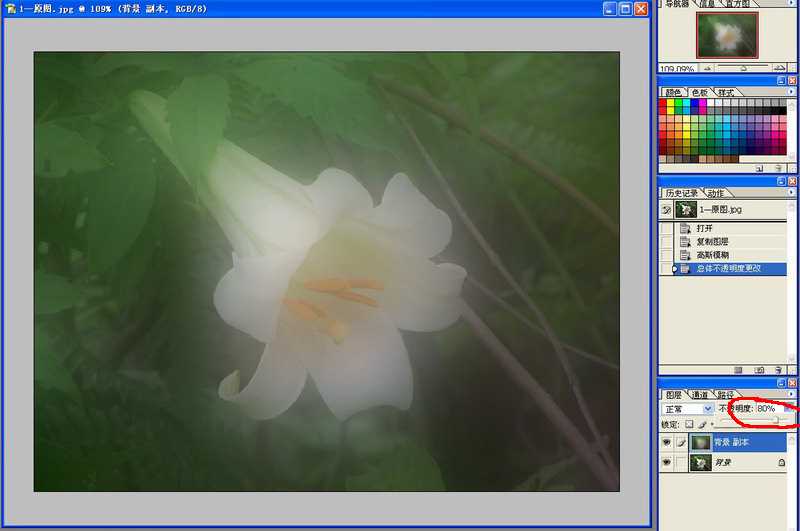The height and width of the screenshot is (531, 800).
Task: Click the trash icon in the Swatches panel
Action: click(778, 168)
